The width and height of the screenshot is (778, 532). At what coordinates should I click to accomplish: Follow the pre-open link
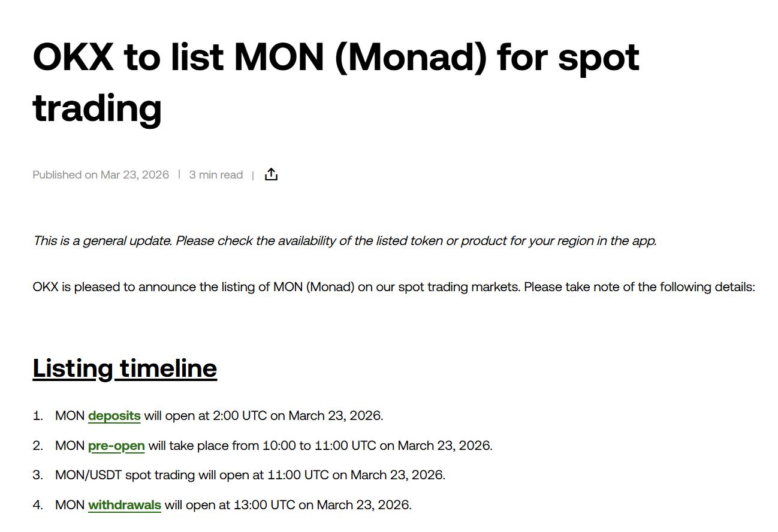coord(116,446)
